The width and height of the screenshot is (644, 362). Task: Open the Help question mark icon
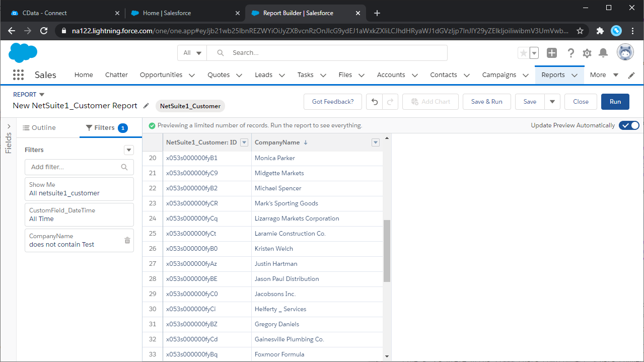click(570, 53)
